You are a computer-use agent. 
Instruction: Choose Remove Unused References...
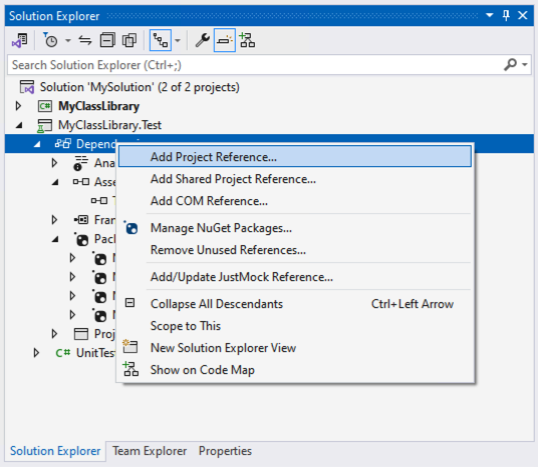[x=295, y=250]
